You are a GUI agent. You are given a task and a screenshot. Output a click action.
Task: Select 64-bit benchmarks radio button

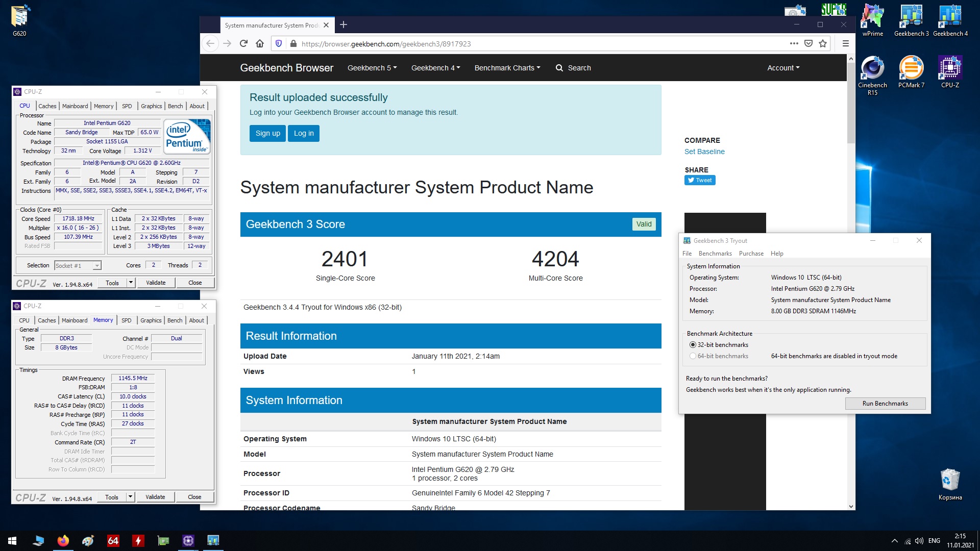tap(693, 356)
